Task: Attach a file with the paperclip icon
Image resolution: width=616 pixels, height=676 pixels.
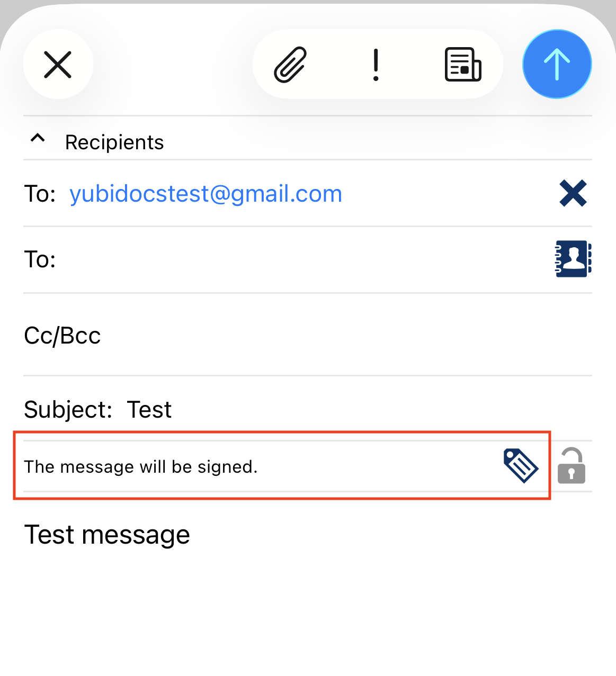Action: coord(290,65)
